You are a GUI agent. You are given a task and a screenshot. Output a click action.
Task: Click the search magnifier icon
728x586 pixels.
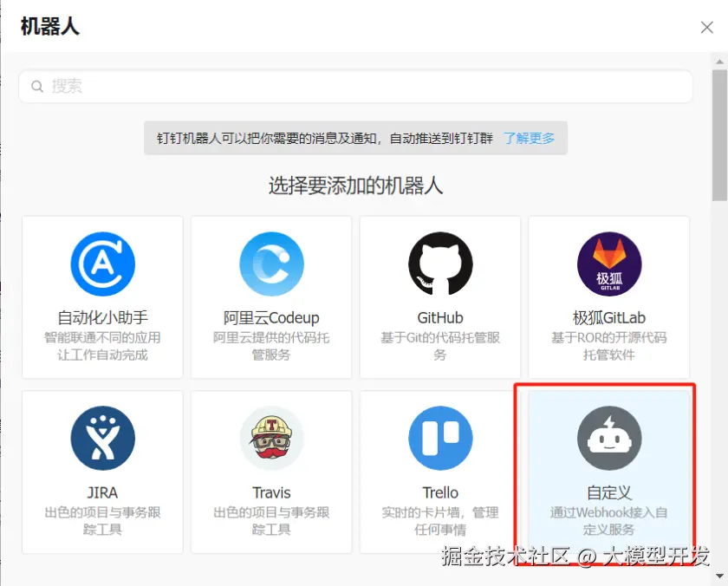click(x=37, y=87)
